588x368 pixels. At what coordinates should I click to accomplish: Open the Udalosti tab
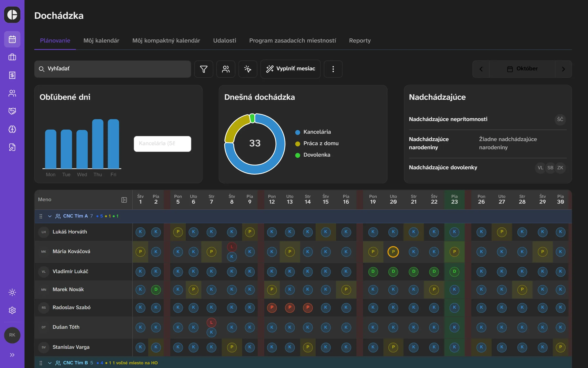[x=225, y=40]
